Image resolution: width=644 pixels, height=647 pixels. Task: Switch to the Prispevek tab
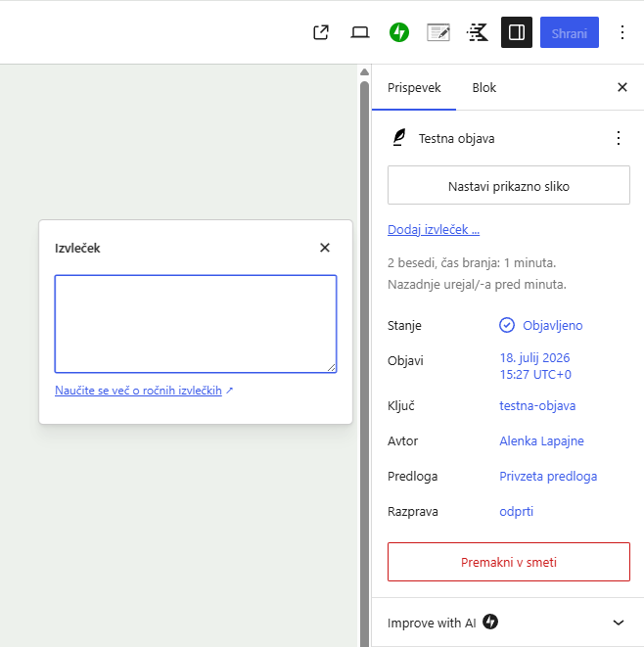[414, 88]
